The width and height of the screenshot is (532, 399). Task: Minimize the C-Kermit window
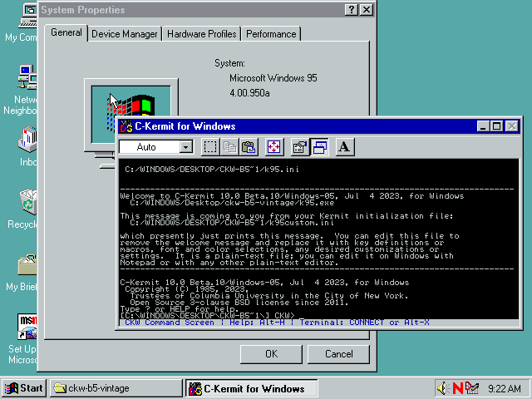pos(483,126)
